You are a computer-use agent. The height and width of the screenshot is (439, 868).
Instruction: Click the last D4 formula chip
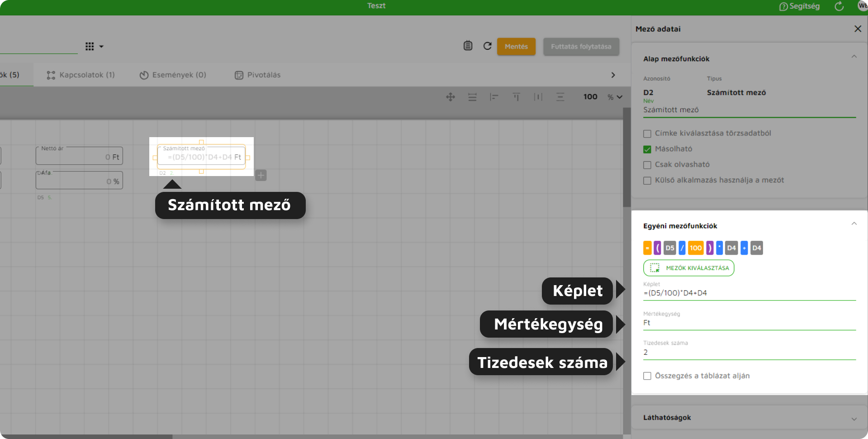click(756, 248)
